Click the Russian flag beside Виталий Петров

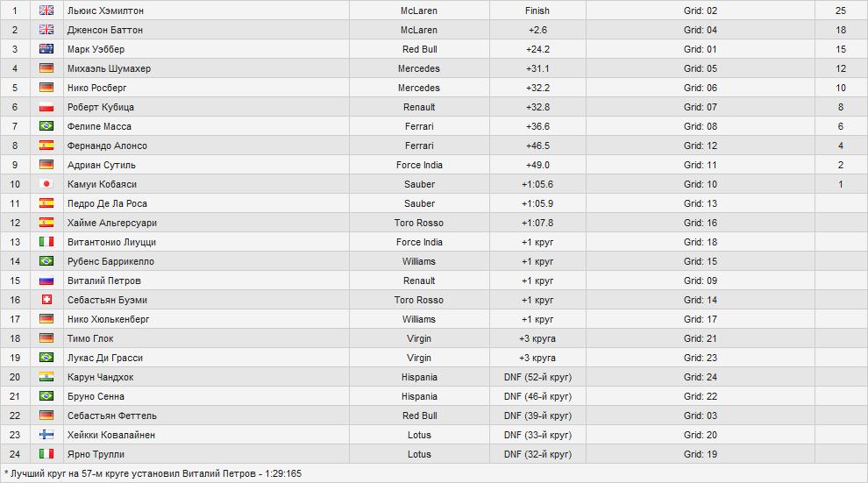coord(46,281)
